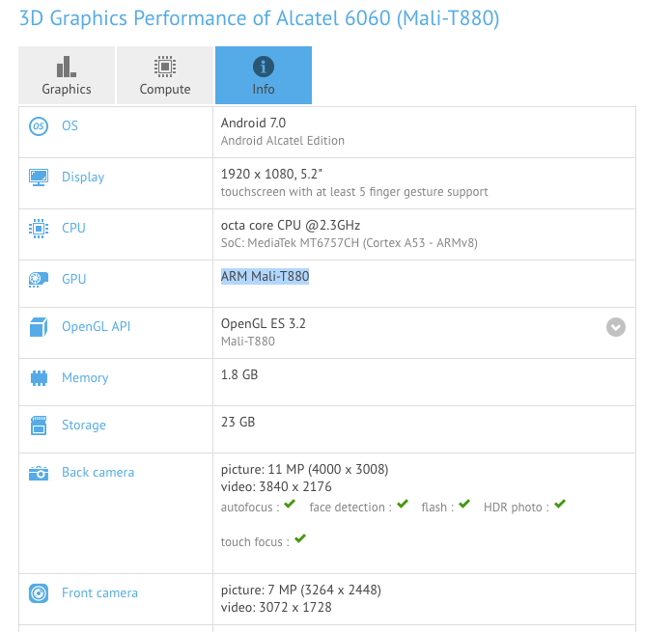The image size is (672, 632).
Task: Click the Memory RAM icon
Action: (x=39, y=378)
